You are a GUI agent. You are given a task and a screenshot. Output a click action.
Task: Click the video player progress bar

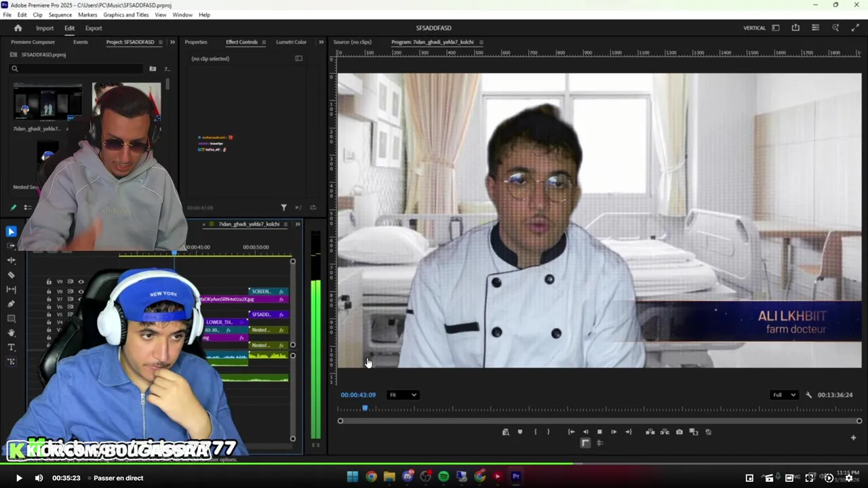click(434, 464)
